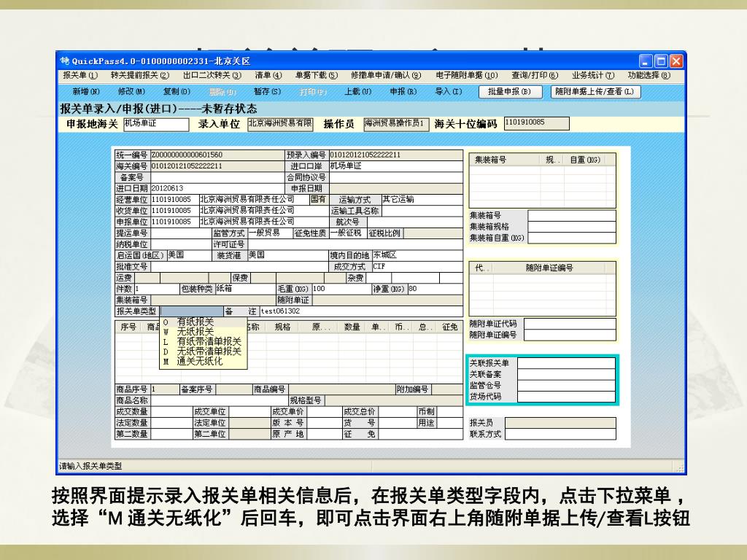The image size is (747, 560).
Task: Click the 境内目的地 field showing 东城区
Action: (x=417, y=256)
